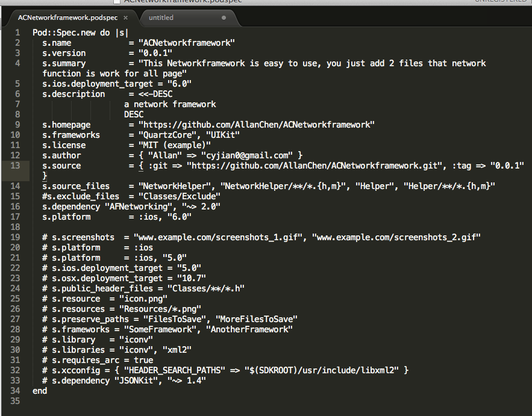Click line number 35 in the gutter
Screen dimensions: 532x416
[x=15, y=401]
